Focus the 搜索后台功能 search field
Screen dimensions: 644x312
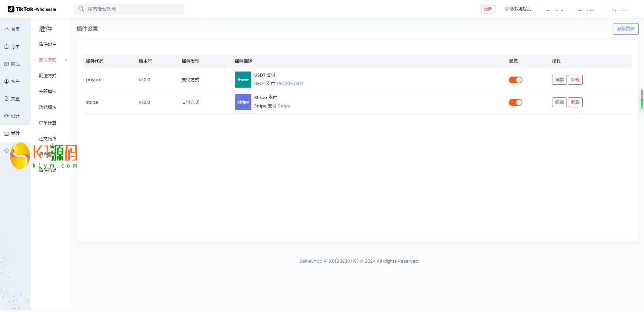[129, 9]
